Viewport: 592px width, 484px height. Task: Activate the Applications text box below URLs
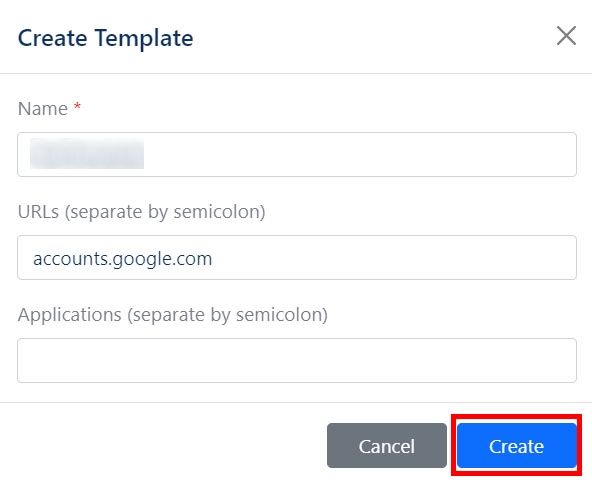pyautogui.click(x=297, y=361)
